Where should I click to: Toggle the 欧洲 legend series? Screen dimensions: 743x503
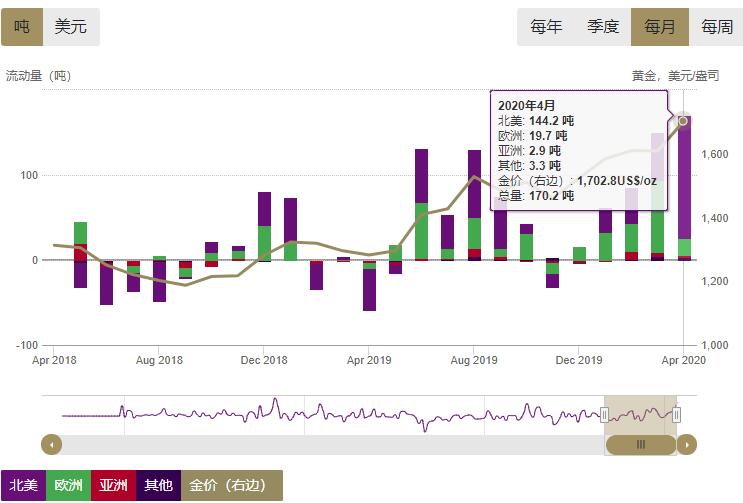tap(68, 485)
